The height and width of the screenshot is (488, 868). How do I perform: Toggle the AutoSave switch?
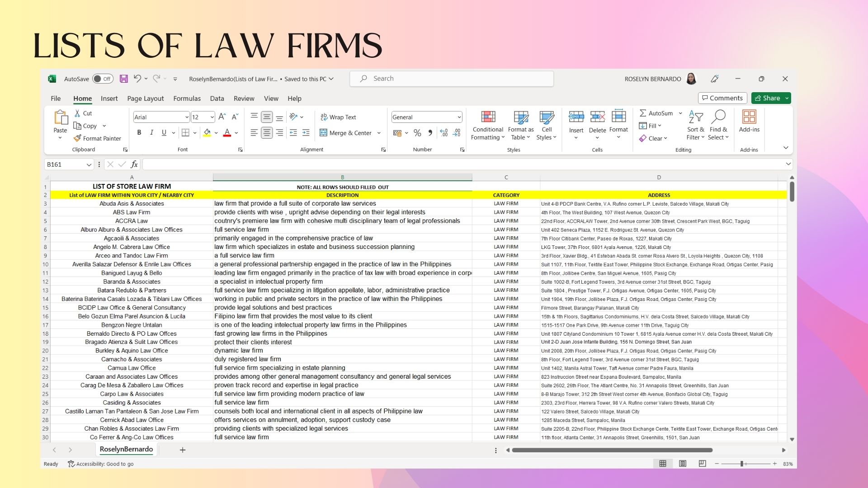tap(103, 79)
